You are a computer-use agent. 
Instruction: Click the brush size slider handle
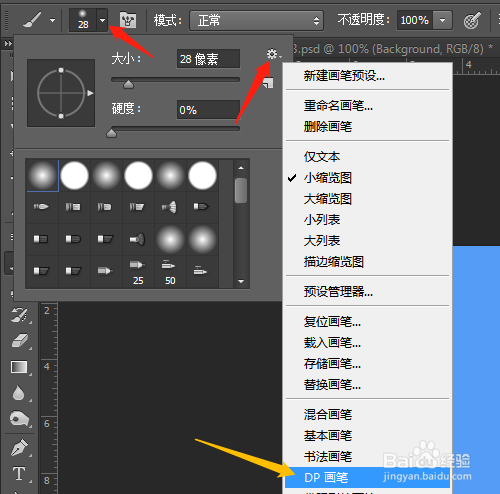tap(128, 84)
